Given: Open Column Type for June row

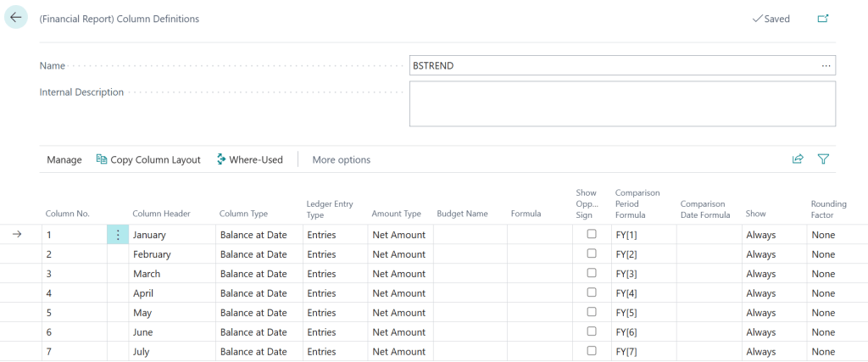Looking at the screenshot, I should click(x=259, y=332).
